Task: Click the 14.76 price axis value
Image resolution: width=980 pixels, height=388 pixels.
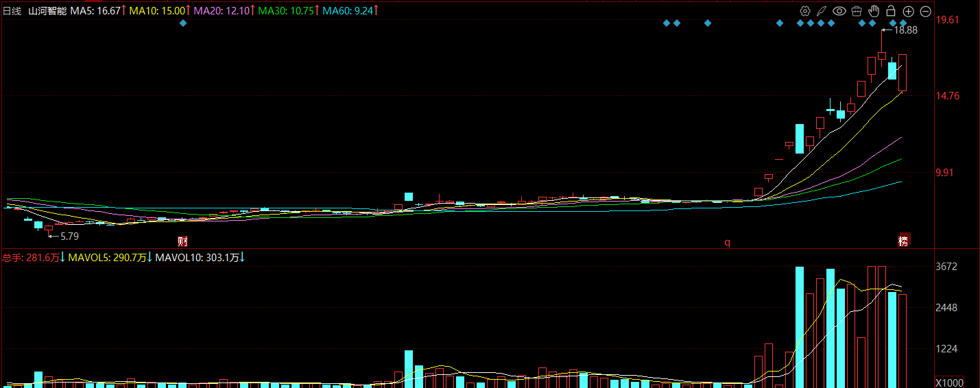Action: 947,96
